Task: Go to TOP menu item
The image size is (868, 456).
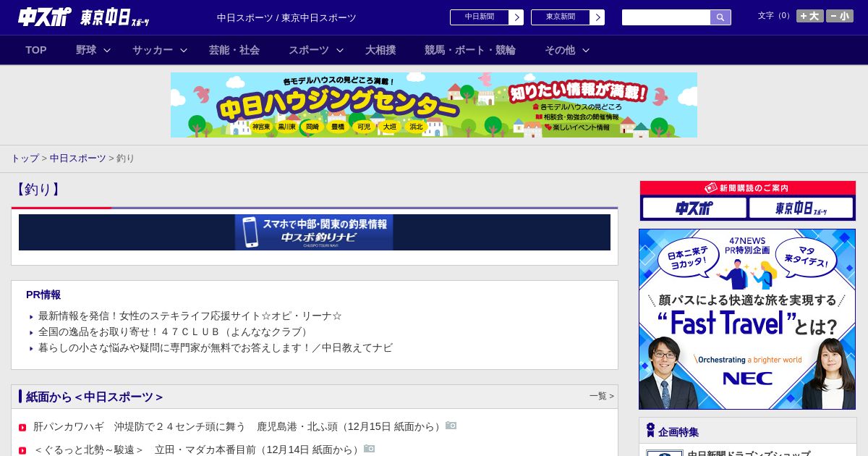Action: pos(36,50)
